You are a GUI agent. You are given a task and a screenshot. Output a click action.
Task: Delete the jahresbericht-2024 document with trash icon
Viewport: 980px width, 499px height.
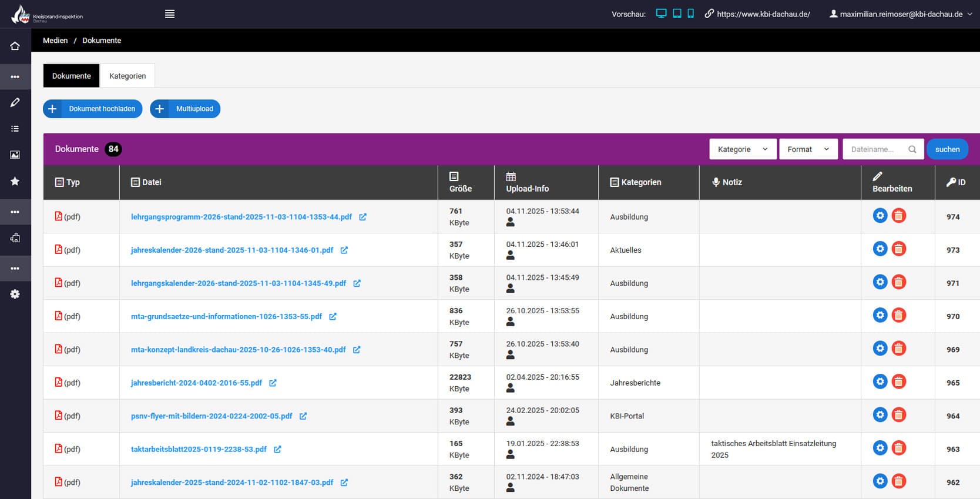[898, 382]
